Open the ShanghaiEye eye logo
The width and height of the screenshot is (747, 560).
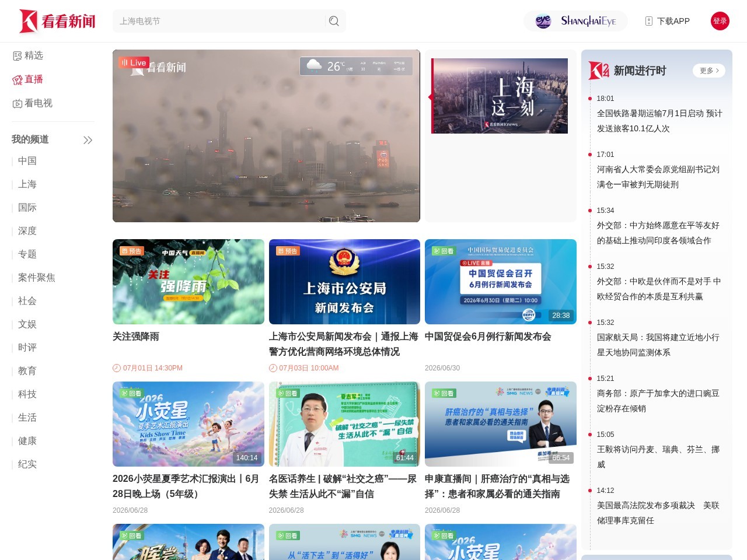click(543, 21)
